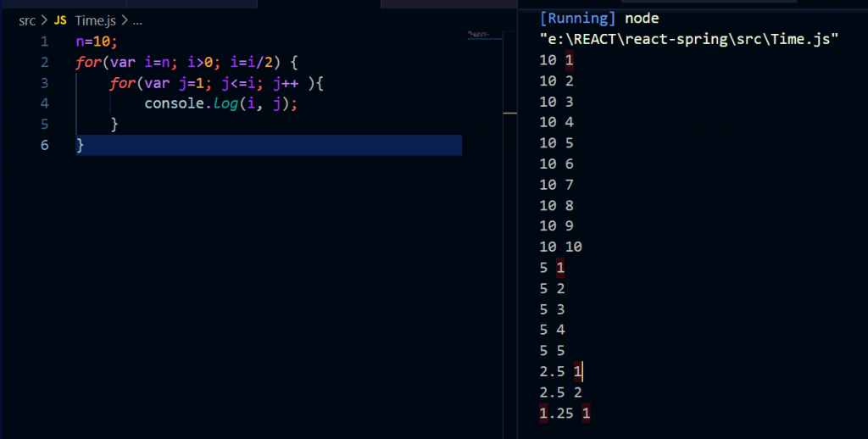Select line number 3 in the gutter

pos(44,83)
